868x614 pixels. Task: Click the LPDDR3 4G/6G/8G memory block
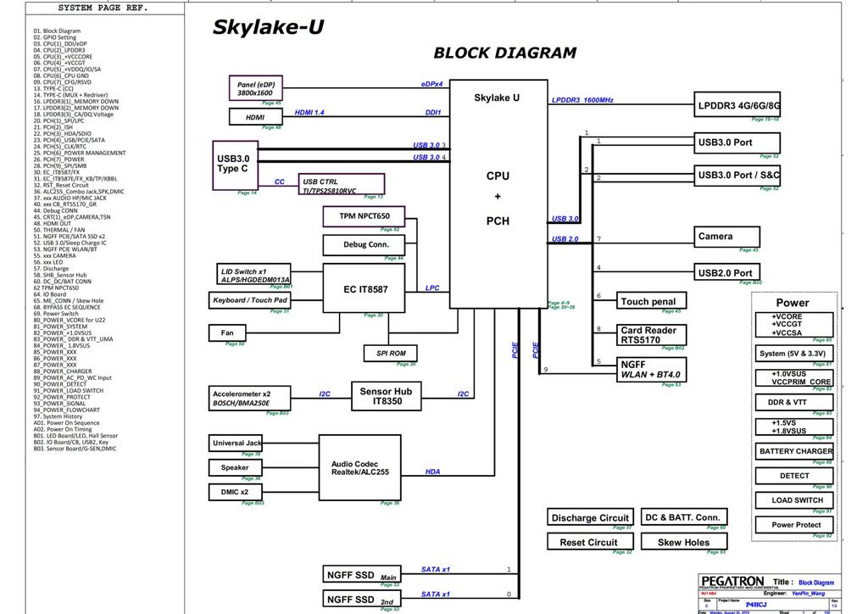click(737, 104)
